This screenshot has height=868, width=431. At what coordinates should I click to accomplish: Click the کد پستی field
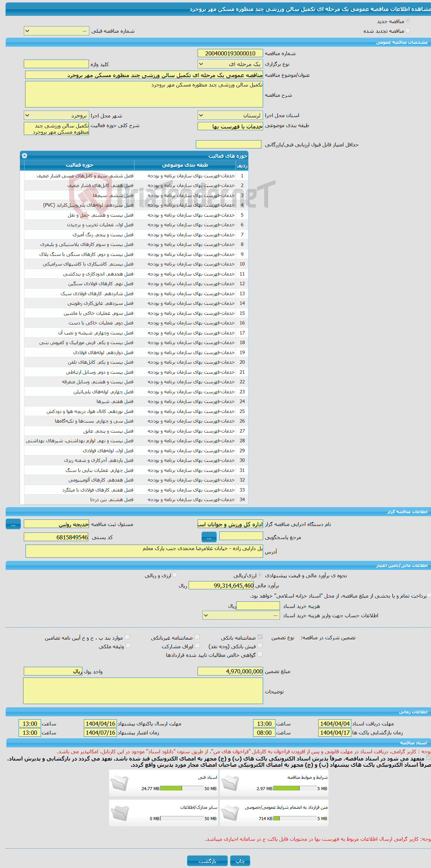(x=56, y=537)
